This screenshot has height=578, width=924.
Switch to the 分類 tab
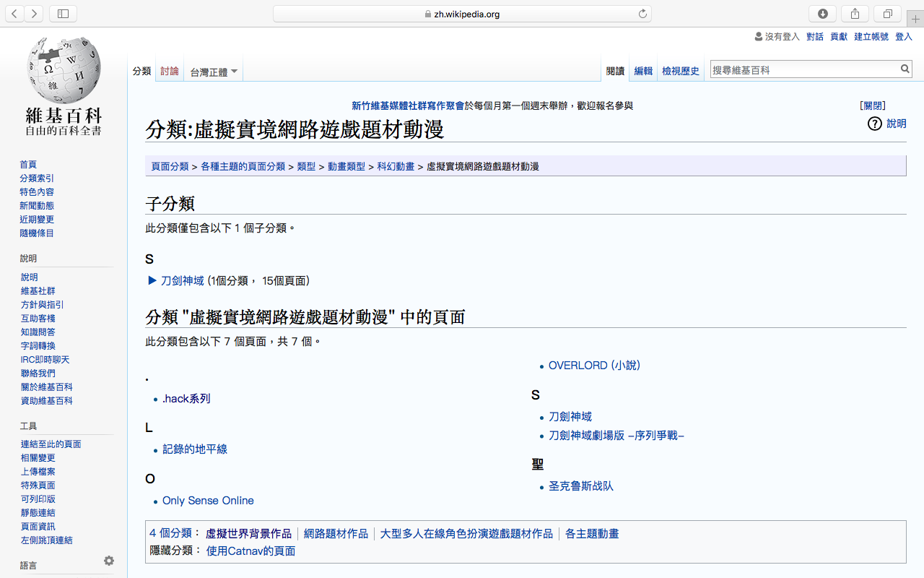pyautogui.click(x=141, y=71)
